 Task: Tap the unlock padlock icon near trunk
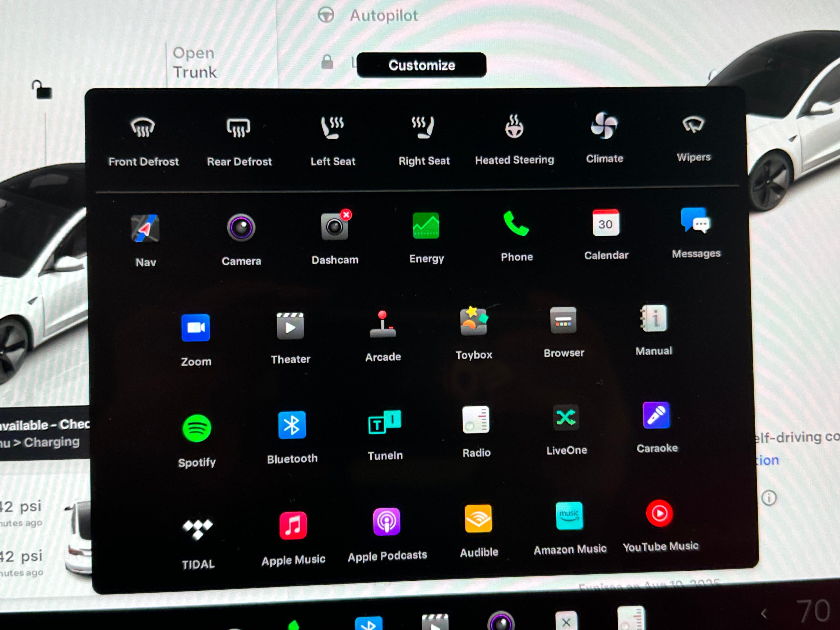42,90
